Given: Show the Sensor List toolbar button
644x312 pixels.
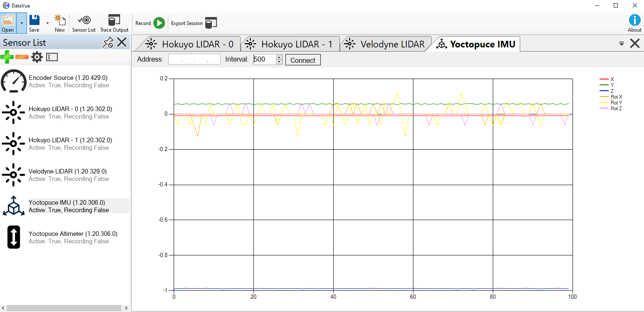Looking at the screenshot, I should click(x=84, y=23).
